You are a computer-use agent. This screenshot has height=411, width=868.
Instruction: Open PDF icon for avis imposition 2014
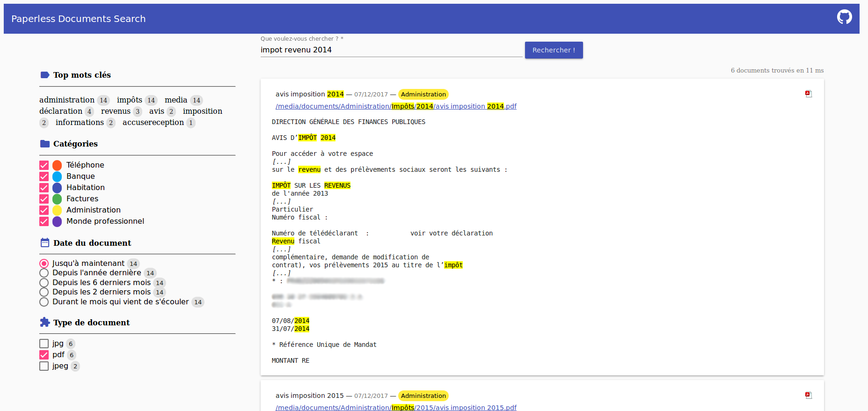point(808,94)
